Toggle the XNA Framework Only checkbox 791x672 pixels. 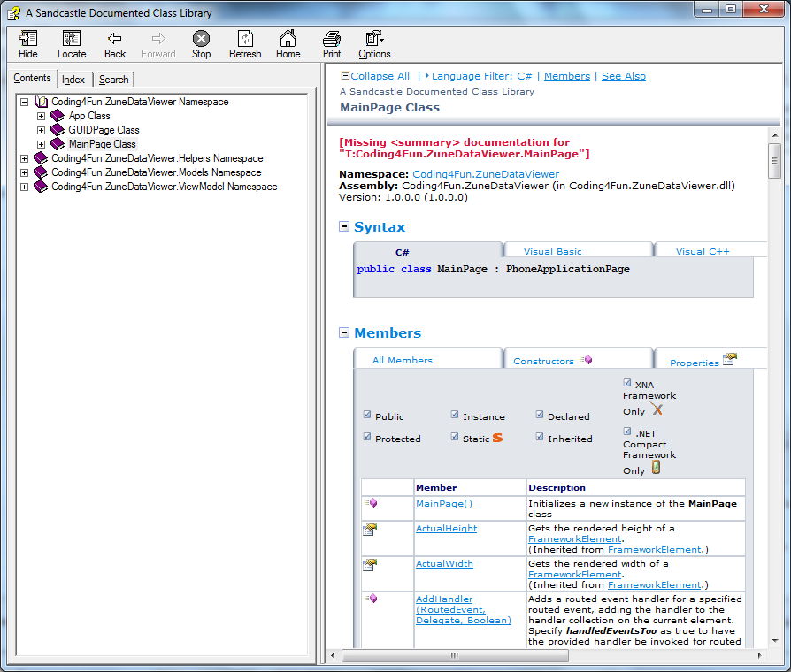[x=627, y=383]
